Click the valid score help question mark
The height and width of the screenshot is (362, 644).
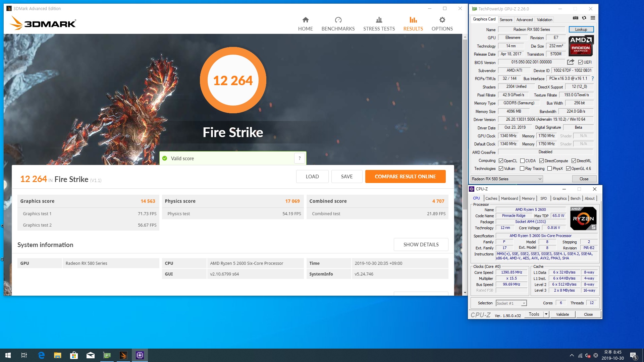pyautogui.click(x=300, y=158)
